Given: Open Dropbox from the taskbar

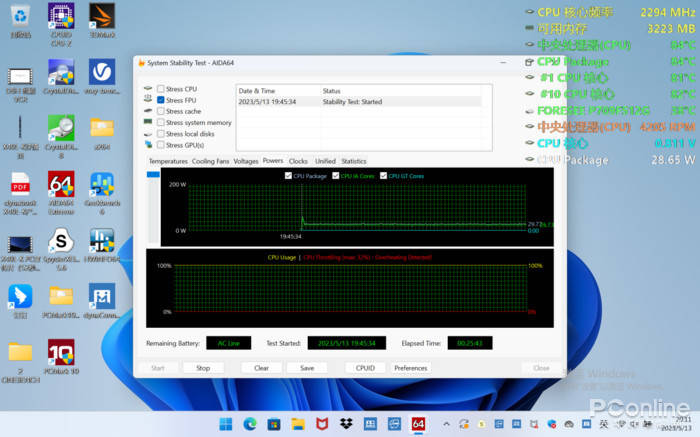Looking at the screenshot, I should (x=346, y=424).
